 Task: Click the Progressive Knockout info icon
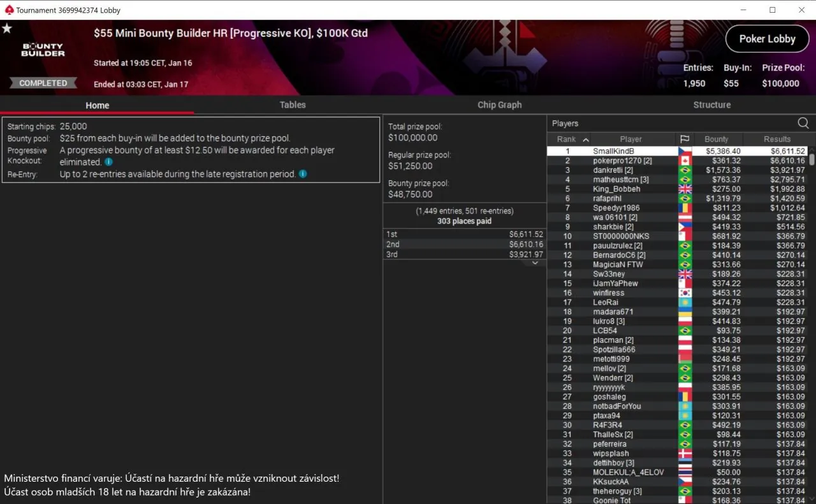click(108, 162)
